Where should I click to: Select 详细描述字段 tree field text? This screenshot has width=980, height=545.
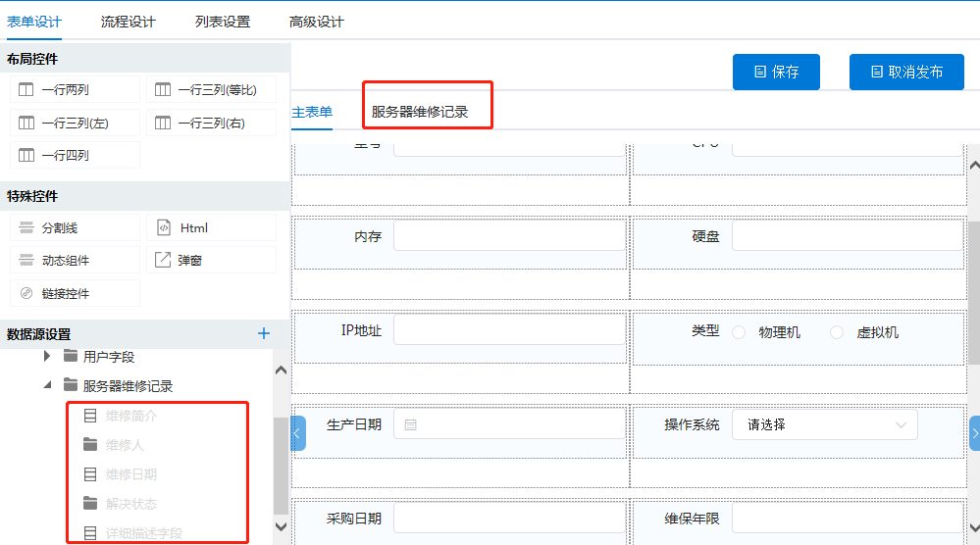coord(144,534)
